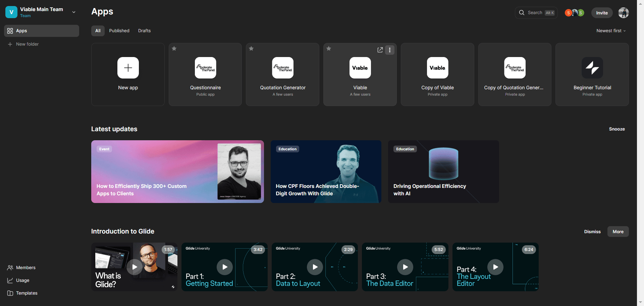Viewport: 644px width, 306px height.
Task: Click the New app plus icon
Action: [128, 68]
